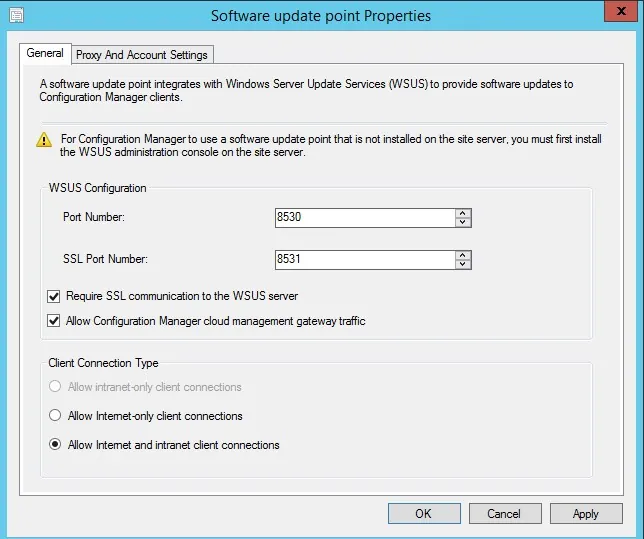Click the SSL Port Number text field
Image resolution: width=644 pixels, height=539 pixels.
pyautogui.click(x=364, y=260)
